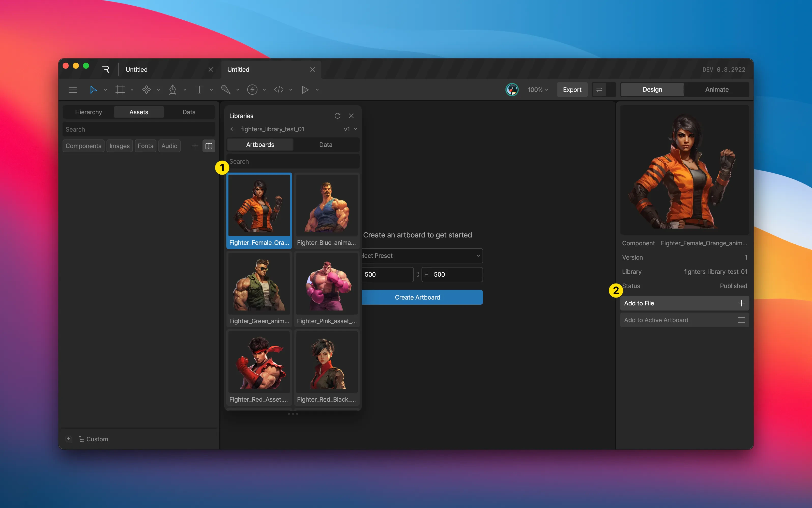Select the Bone tool icon
This screenshot has width=812, height=508.
(226, 90)
